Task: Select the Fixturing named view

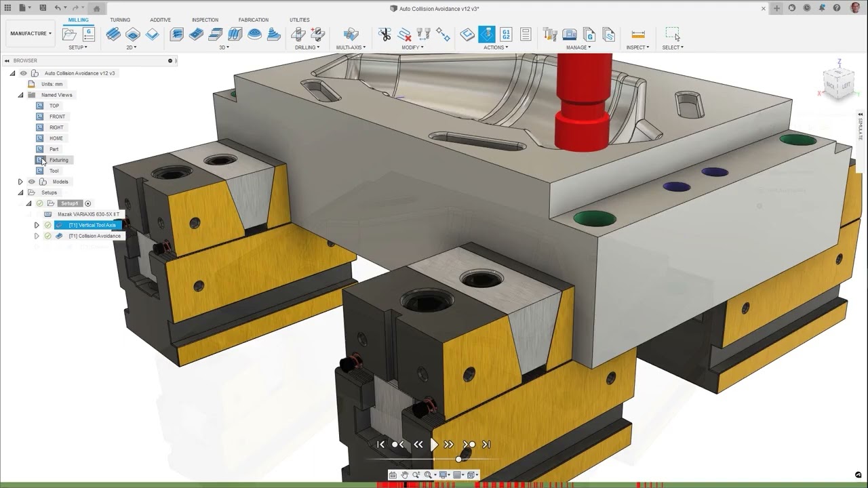Action: pyautogui.click(x=59, y=160)
